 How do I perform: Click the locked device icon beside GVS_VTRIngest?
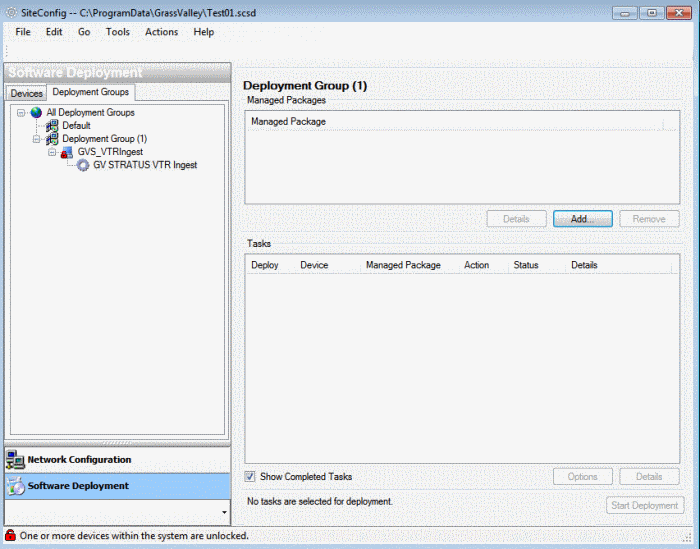(x=67, y=153)
